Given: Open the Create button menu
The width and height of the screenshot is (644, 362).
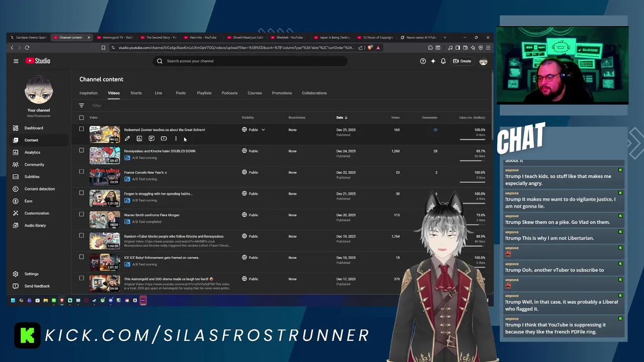Looking at the screenshot, I should coord(462,61).
